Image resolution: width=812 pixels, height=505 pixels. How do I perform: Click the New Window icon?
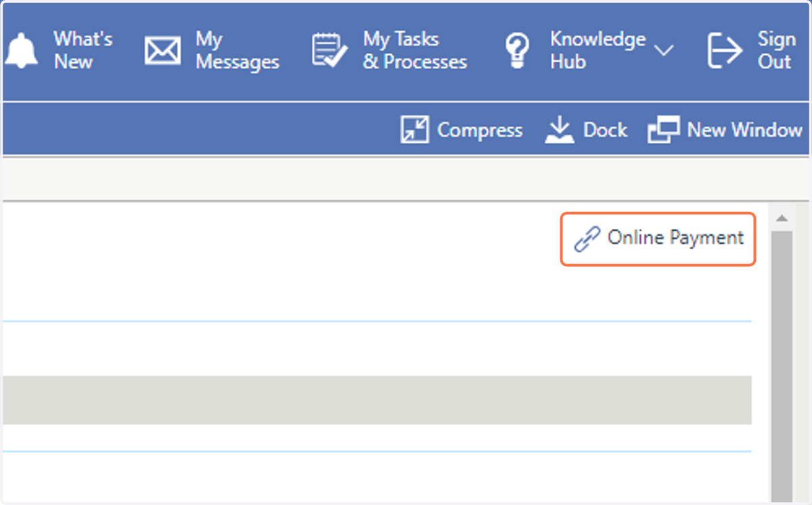click(663, 129)
